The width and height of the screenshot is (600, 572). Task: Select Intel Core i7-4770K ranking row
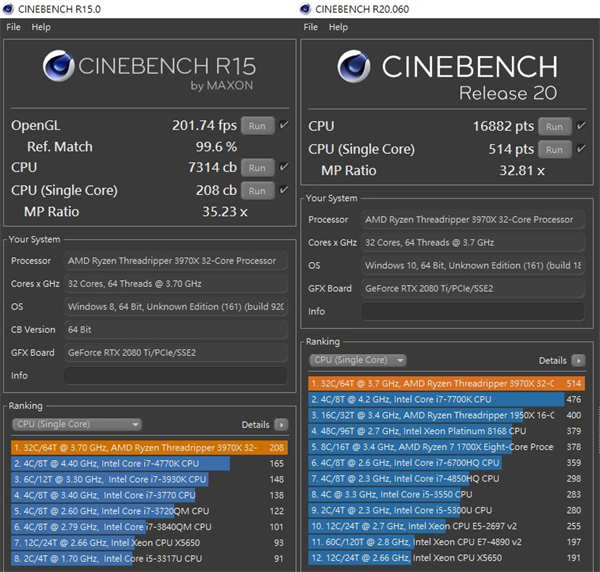tap(149, 464)
